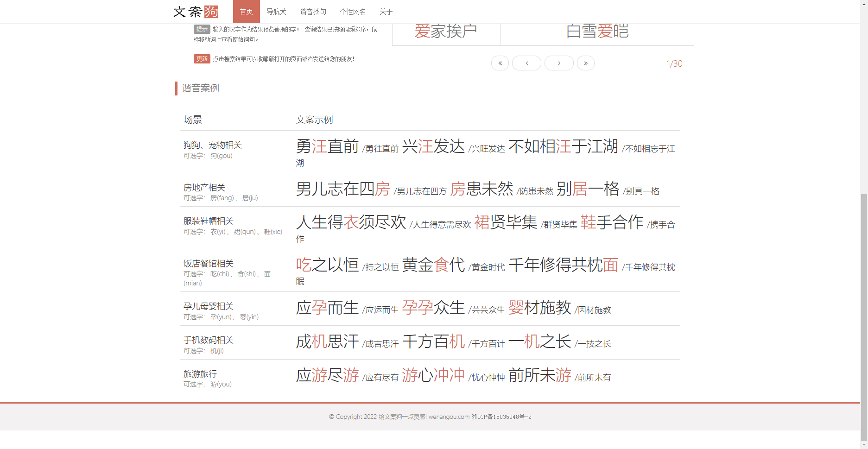Jump to the first results page
Viewport: 868px width, 449px height.
(500, 63)
